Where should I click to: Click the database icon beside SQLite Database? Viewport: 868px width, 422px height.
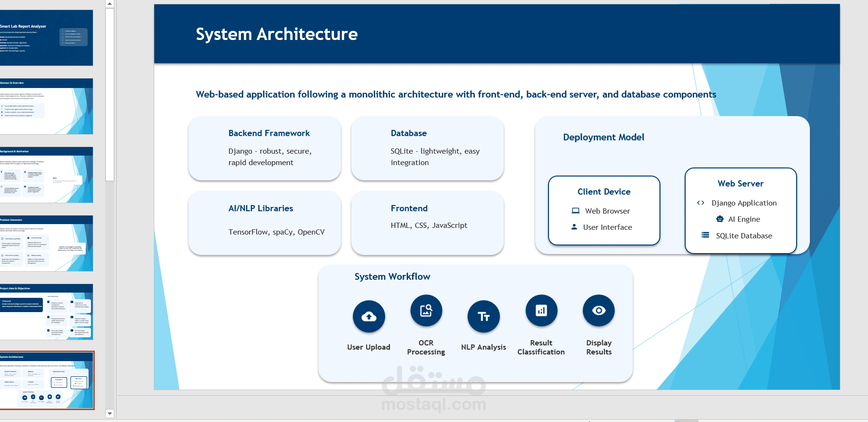705,235
